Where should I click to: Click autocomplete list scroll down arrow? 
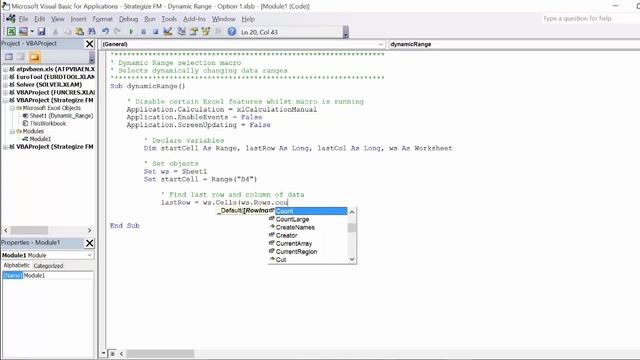352,259
